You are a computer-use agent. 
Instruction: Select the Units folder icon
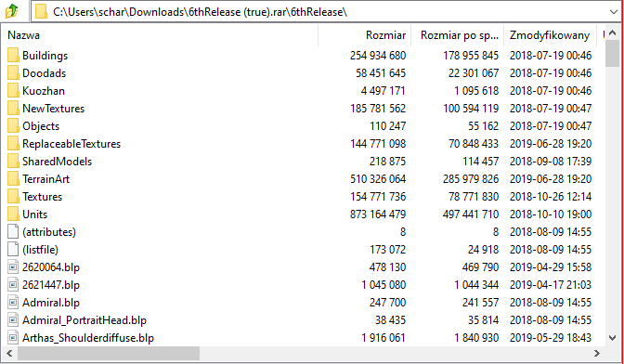13,214
